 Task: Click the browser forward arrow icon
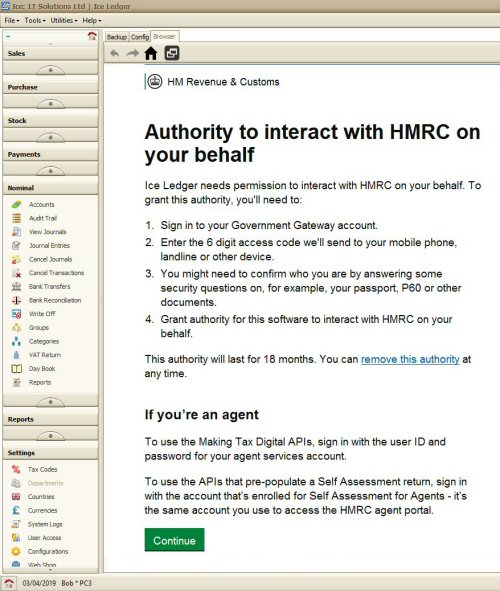pyautogui.click(x=132, y=53)
